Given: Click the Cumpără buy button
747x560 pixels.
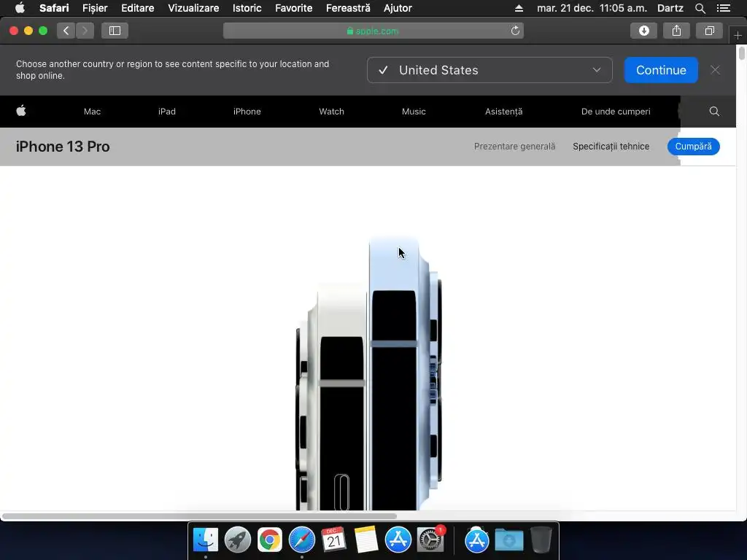Looking at the screenshot, I should click(693, 147).
